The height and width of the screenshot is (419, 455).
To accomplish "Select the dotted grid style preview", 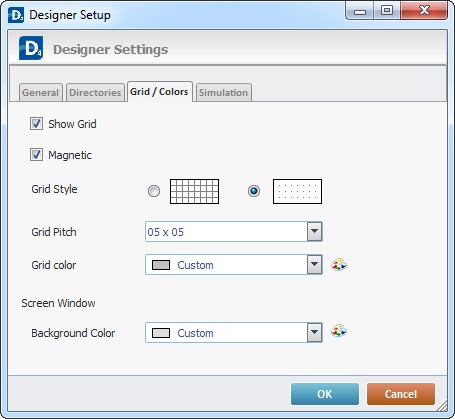I will point(297,191).
